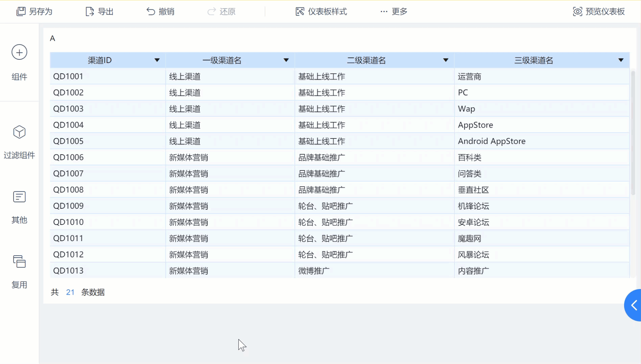Open the 二级渠道名 column dropdown arrow
641x364 pixels.
click(446, 60)
